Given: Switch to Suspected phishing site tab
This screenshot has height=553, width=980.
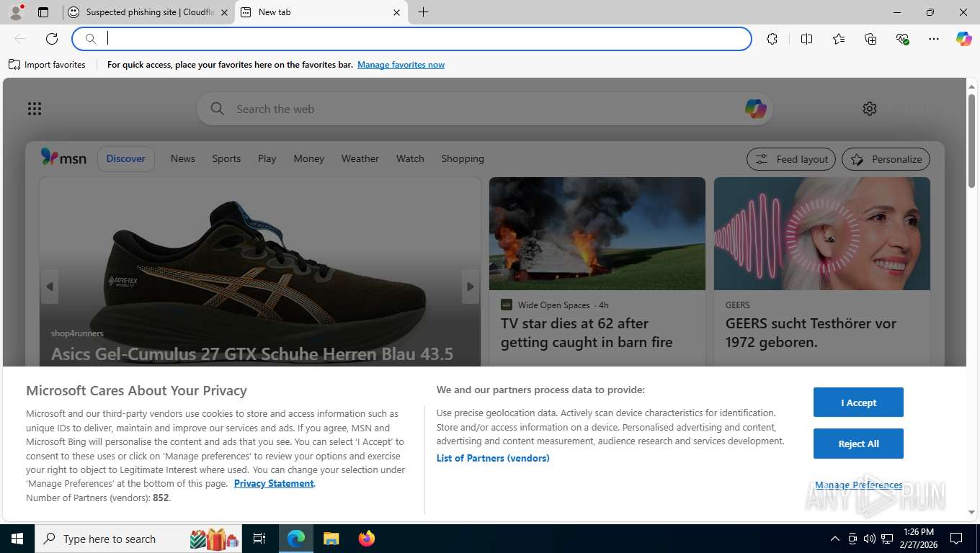Looking at the screenshot, I should coord(148,12).
